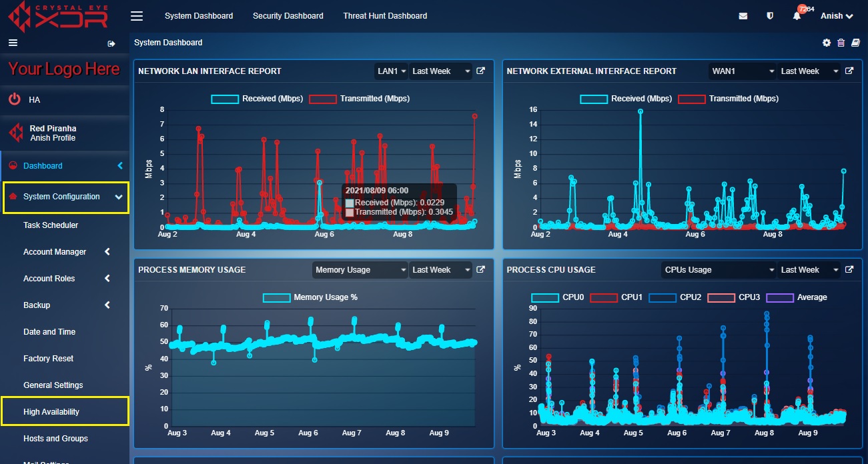Open General Settings in the sidebar
Screen dimensions: 868x464
53,385
